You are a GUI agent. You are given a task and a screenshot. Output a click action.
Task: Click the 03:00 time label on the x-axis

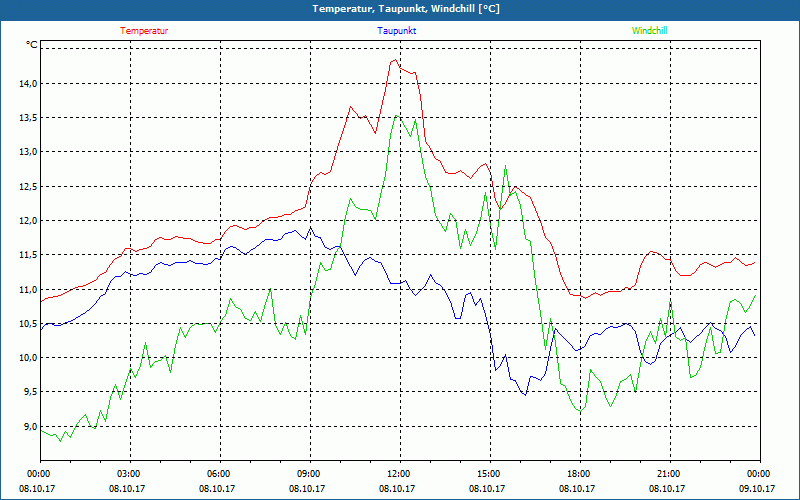click(130, 474)
